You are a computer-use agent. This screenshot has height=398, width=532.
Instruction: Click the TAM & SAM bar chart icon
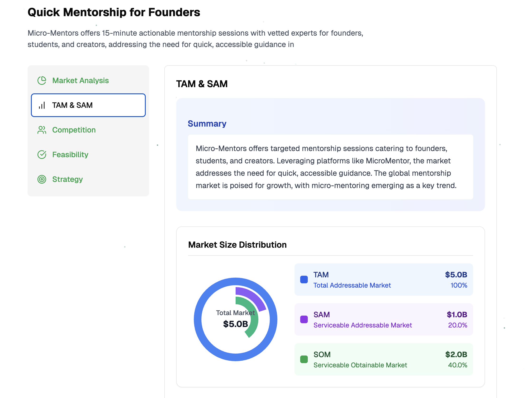tap(42, 105)
